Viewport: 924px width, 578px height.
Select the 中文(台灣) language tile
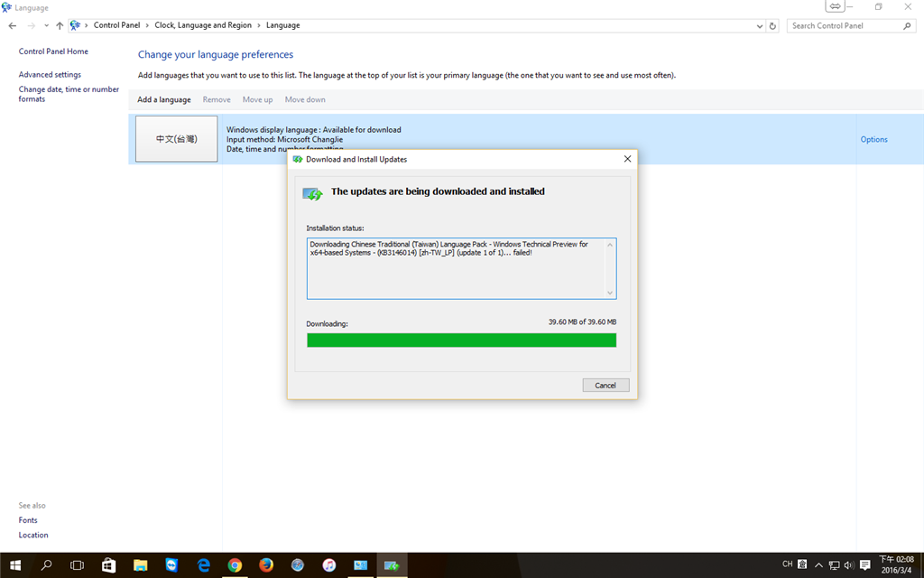(x=176, y=138)
